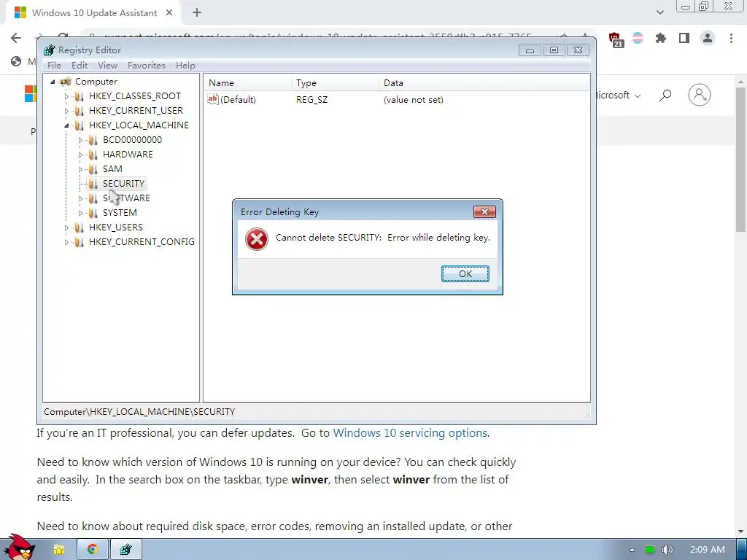Image resolution: width=747 pixels, height=560 pixels.
Task: Click HARDWARE folder icon
Action: pyautogui.click(x=93, y=155)
